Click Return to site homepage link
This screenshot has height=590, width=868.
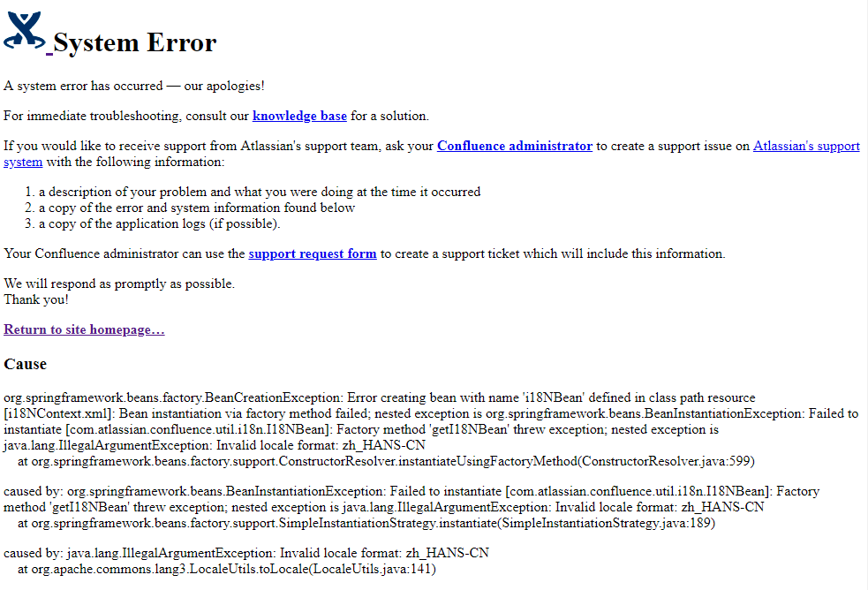point(84,329)
